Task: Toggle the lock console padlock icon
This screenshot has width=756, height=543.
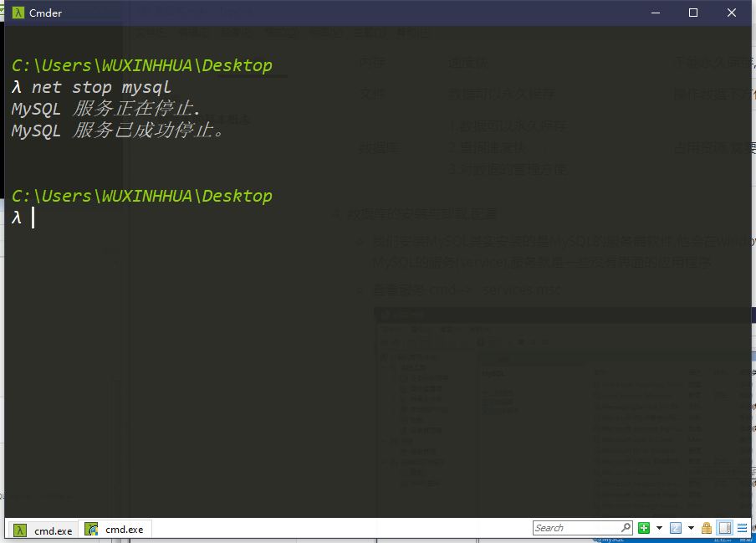Action: click(707, 528)
